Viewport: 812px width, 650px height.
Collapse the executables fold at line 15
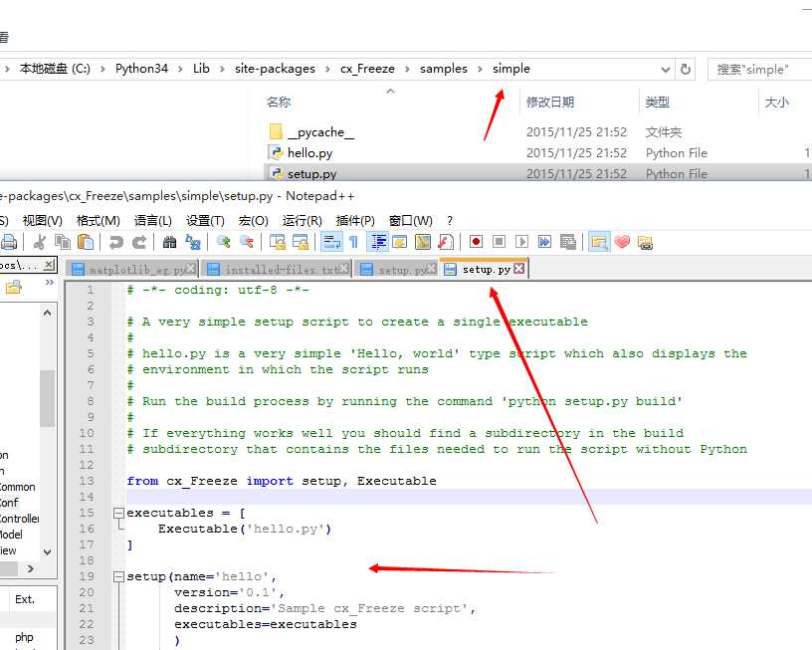click(x=118, y=513)
